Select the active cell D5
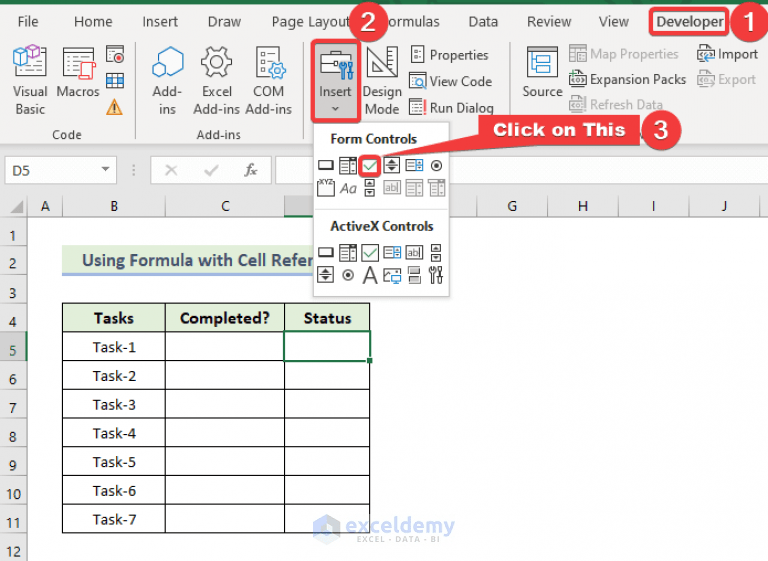This screenshot has width=768, height=561. pos(327,347)
